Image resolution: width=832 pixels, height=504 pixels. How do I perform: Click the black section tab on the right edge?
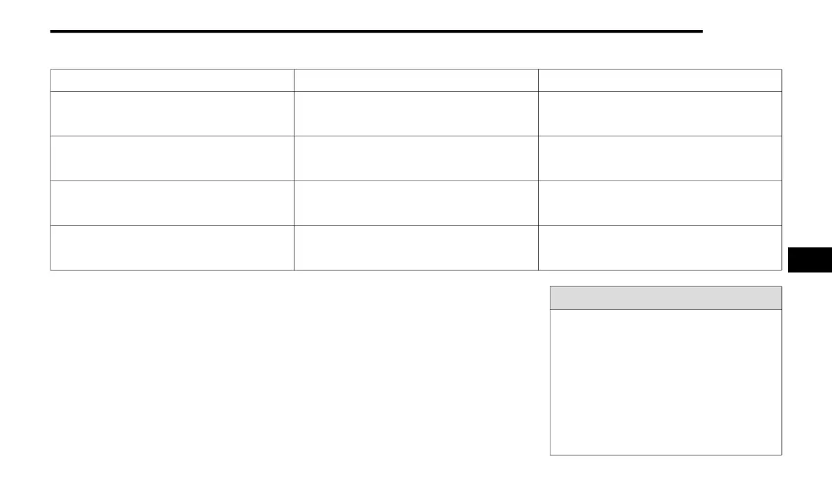[809, 259]
